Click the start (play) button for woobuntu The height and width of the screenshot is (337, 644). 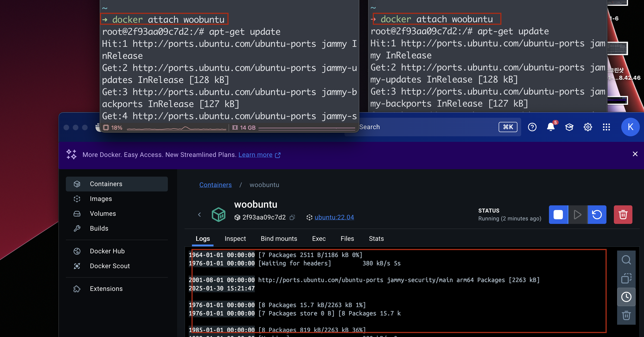(577, 214)
